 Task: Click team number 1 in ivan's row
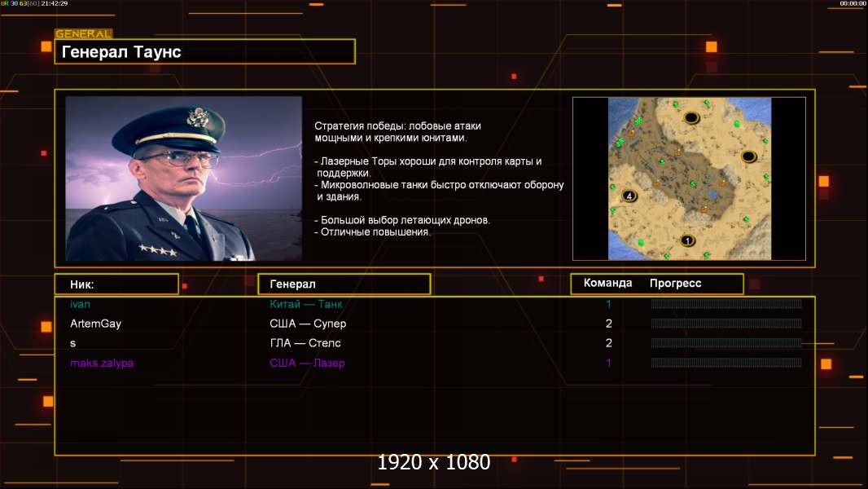tap(608, 304)
